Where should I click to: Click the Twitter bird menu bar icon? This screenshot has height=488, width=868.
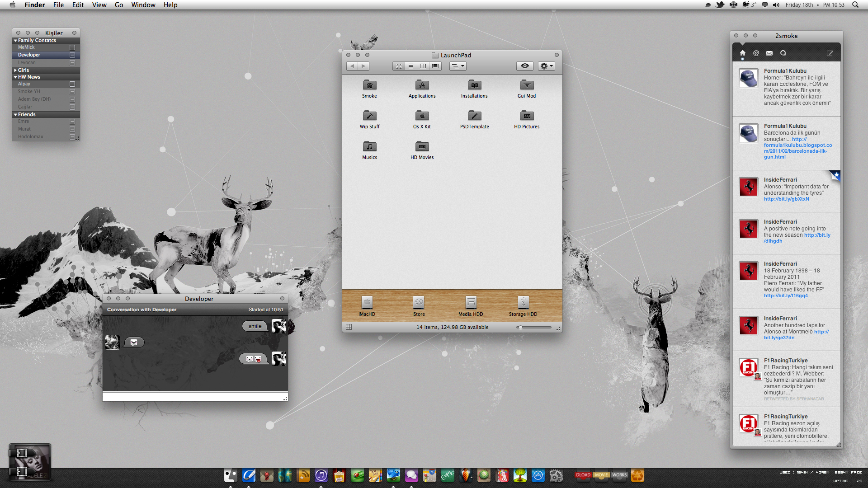click(720, 5)
